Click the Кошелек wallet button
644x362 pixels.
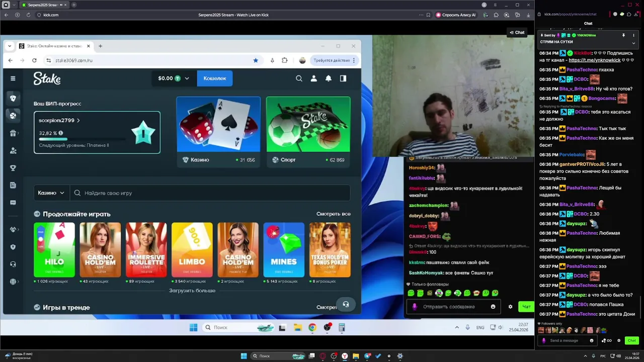tap(215, 78)
